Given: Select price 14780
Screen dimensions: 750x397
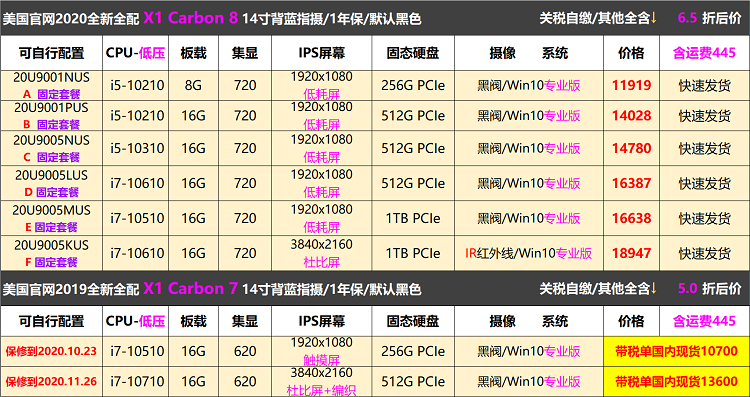Looking at the screenshot, I should click(631, 148).
